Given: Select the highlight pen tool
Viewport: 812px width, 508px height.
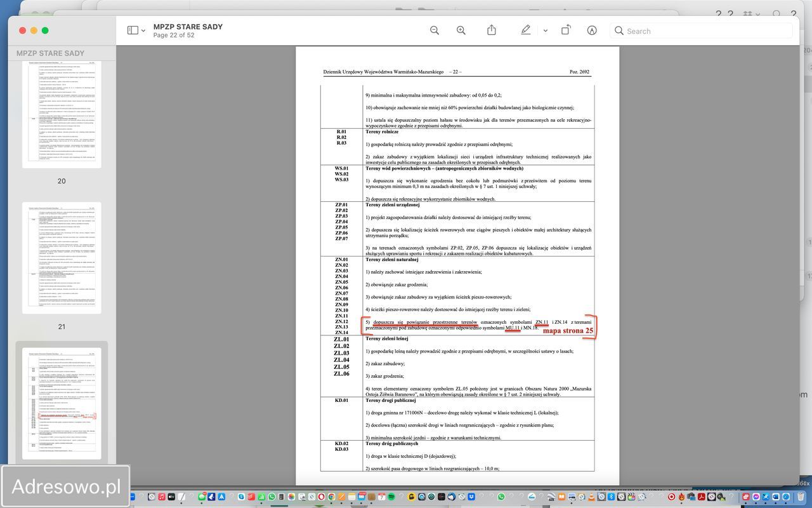Looking at the screenshot, I should tap(526, 30).
